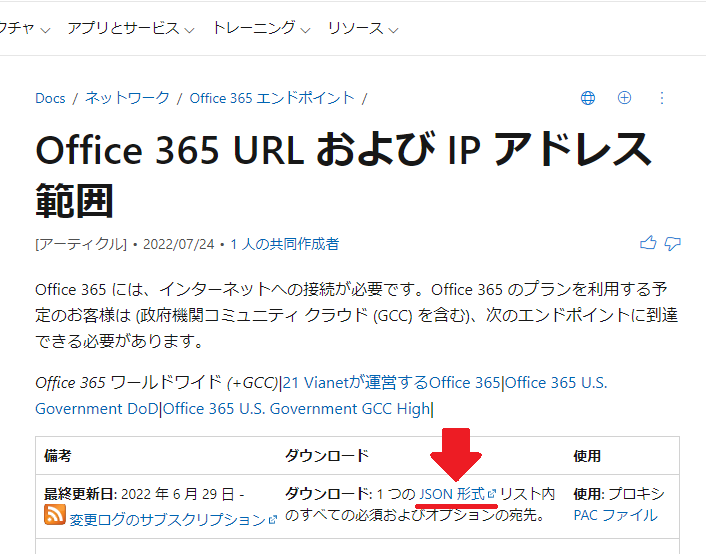Open the ネットワーク breadcrumb link
This screenshot has height=554, width=706.
pyautogui.click(x=127, y=98)
